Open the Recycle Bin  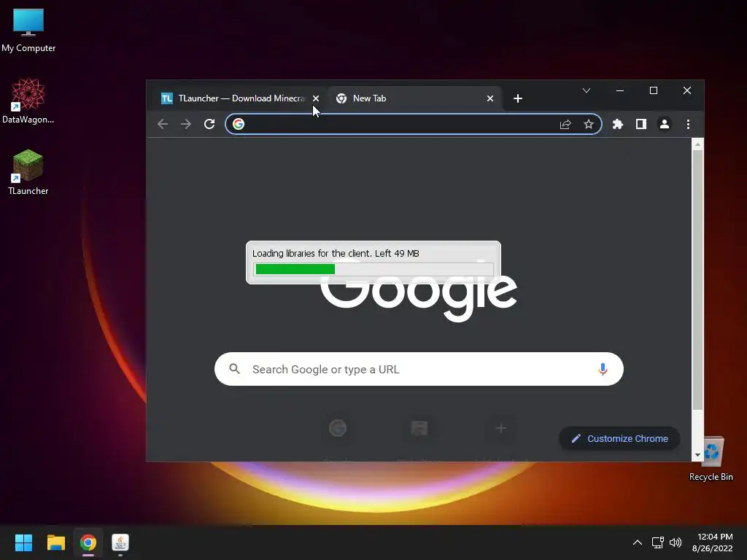click(711, 459)
